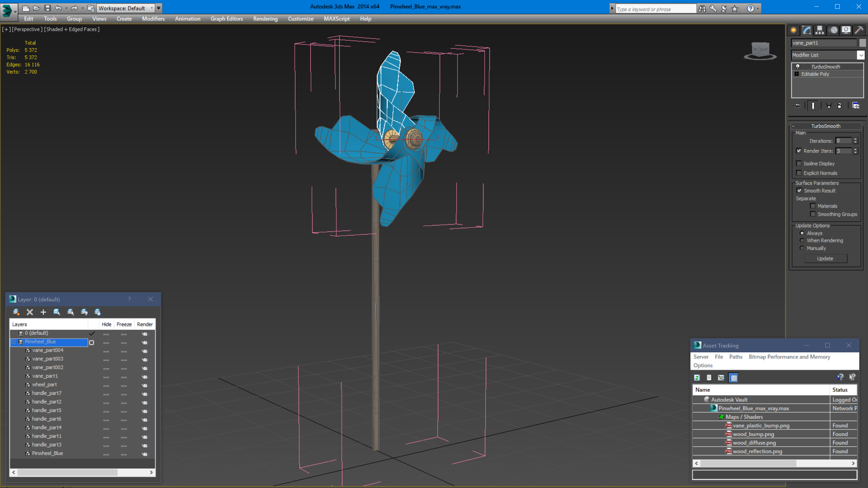The height and width of the screenshot is (488, 868).
Task: Enable Render Iters checkbox in TurboSmooth
Action: 800,150
